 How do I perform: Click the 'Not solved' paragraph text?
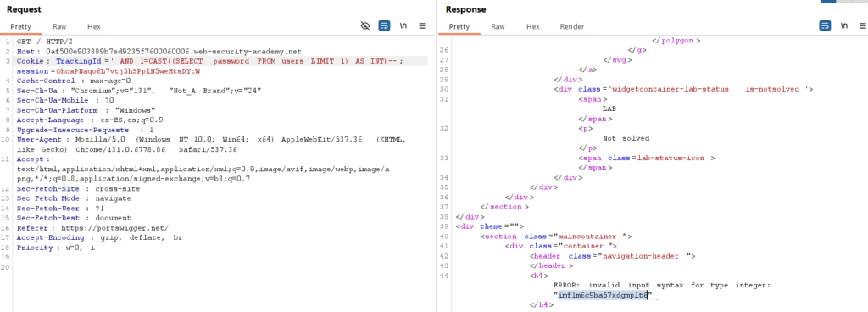click(x=626, y=138)
